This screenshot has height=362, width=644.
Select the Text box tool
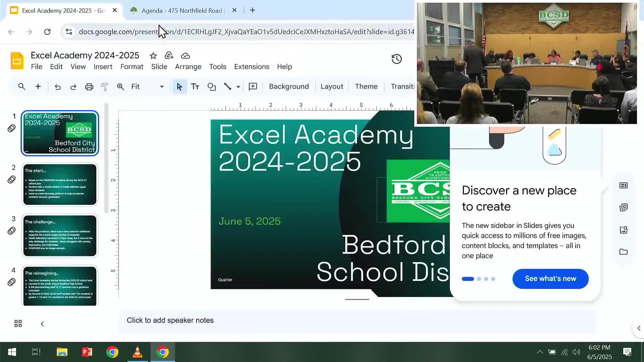[195, 87]
